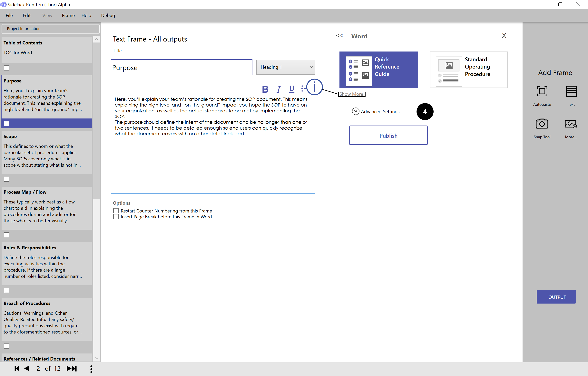Select the Standard Operating Procedure template

coord(469,70)
